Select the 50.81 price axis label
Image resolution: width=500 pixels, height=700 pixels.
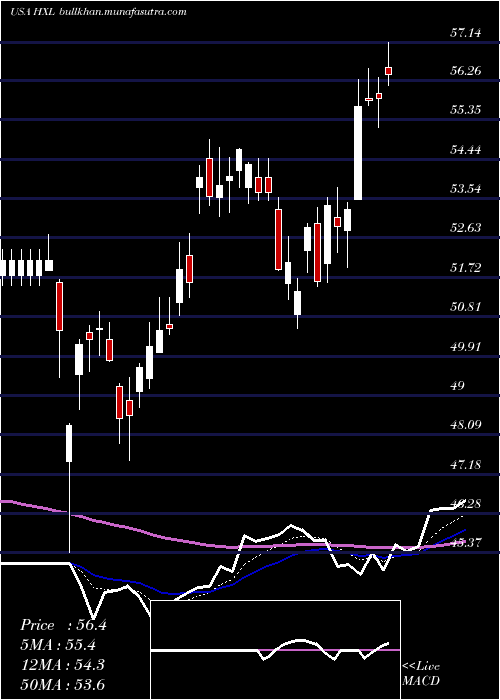click(466, 307)
